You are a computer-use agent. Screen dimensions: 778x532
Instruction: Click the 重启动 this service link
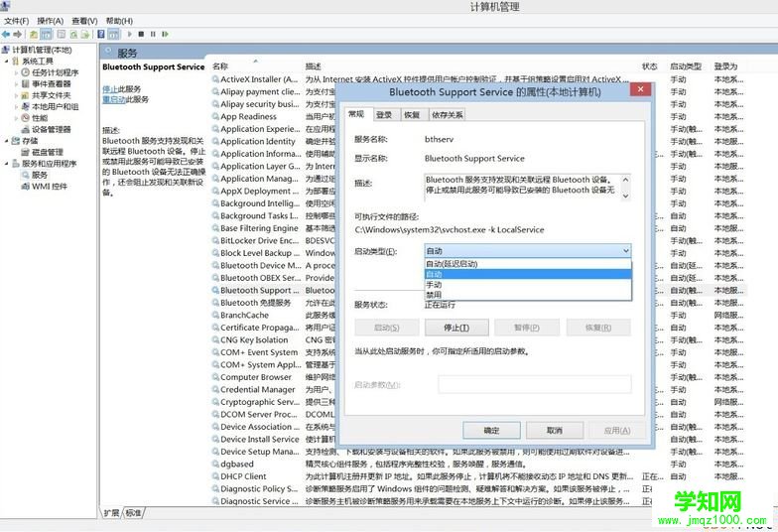[x=113, y=99]
